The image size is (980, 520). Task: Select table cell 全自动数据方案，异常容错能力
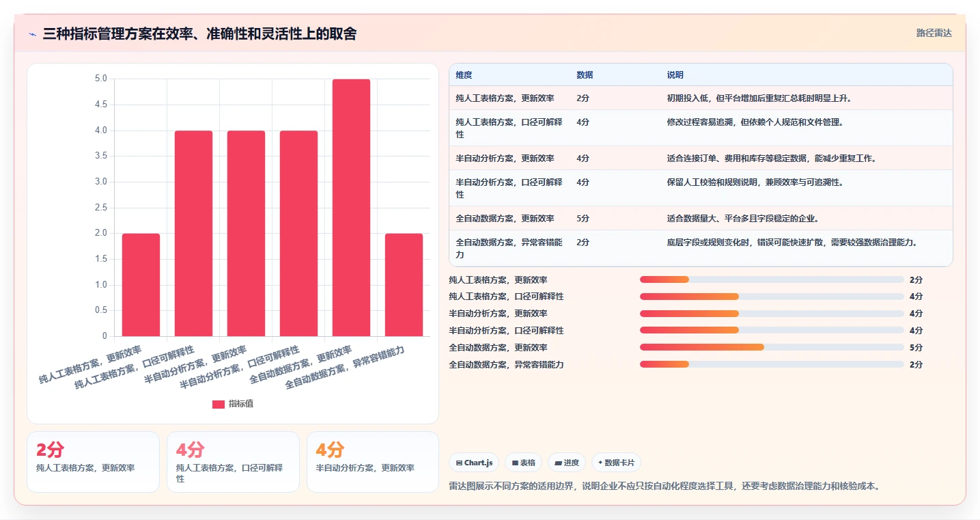[x=509, y=249]
